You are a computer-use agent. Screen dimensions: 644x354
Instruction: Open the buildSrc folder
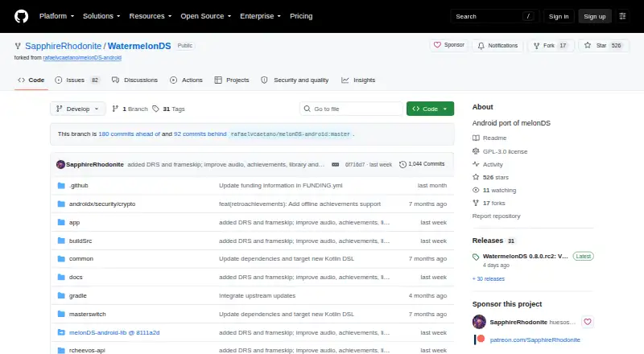pyautogui.click(x=80, y=241)
